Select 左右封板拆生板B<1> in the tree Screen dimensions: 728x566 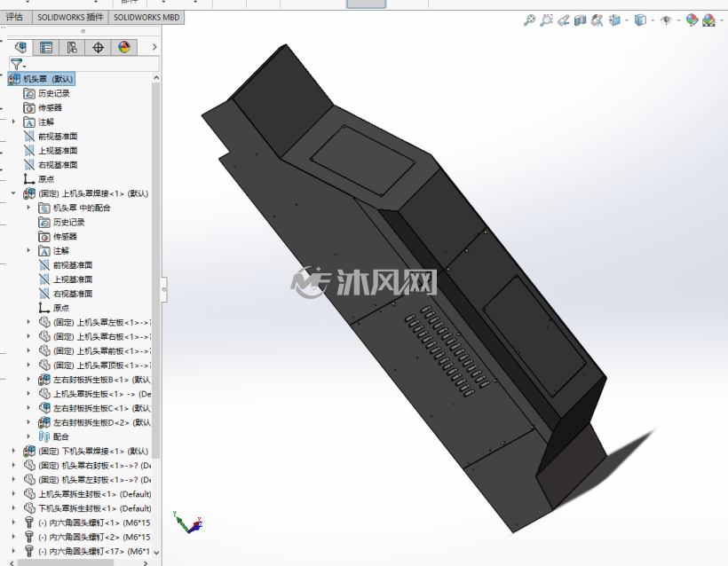tap(95, 380)
